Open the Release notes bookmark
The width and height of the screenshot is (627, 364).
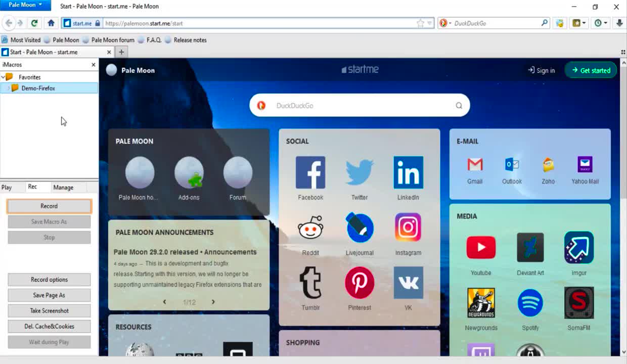click(x=186, y=40)
